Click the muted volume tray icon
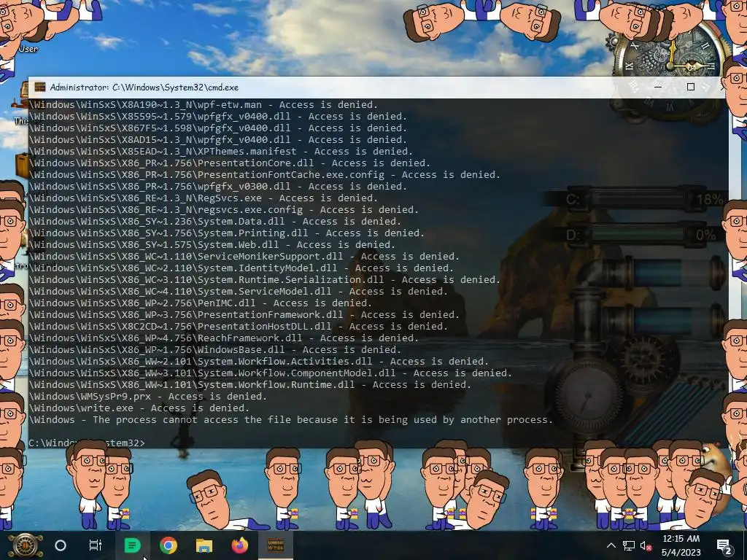Screen dimensions: 747x560 pyautogui.click(x=646, y=545)
